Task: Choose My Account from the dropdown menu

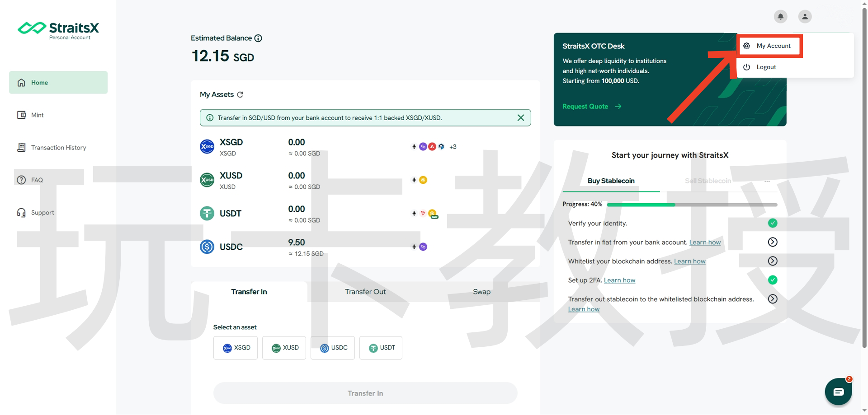Action: (x=773, y=46)
